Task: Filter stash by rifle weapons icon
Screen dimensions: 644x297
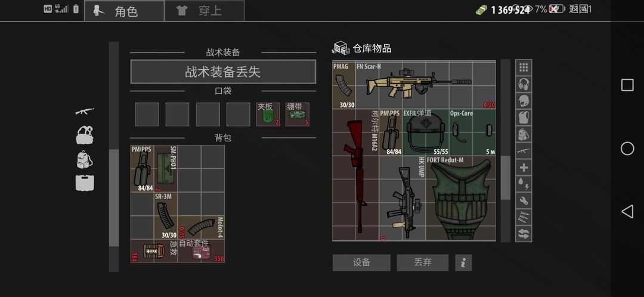Action: click(524, 151)
